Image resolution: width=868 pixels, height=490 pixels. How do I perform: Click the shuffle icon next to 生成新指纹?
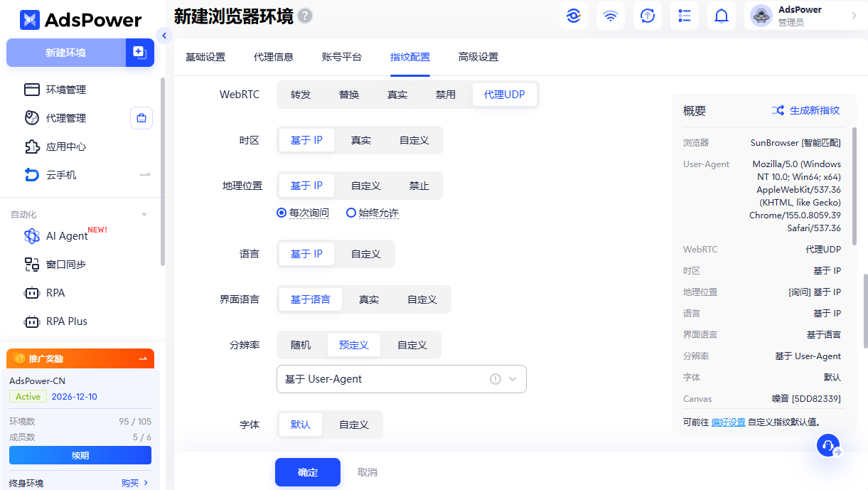(x=778, y=111)
